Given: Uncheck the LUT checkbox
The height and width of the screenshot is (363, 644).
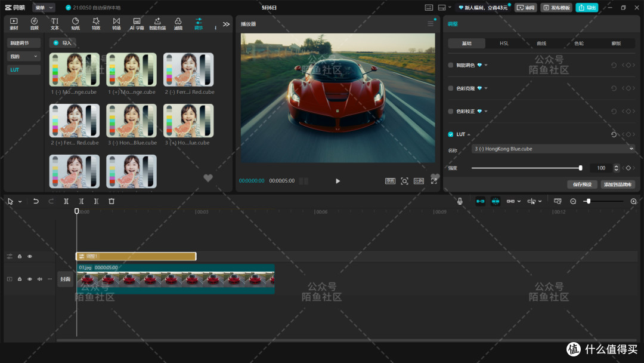Looking at the screenshot, I should (x=451, y=134).
